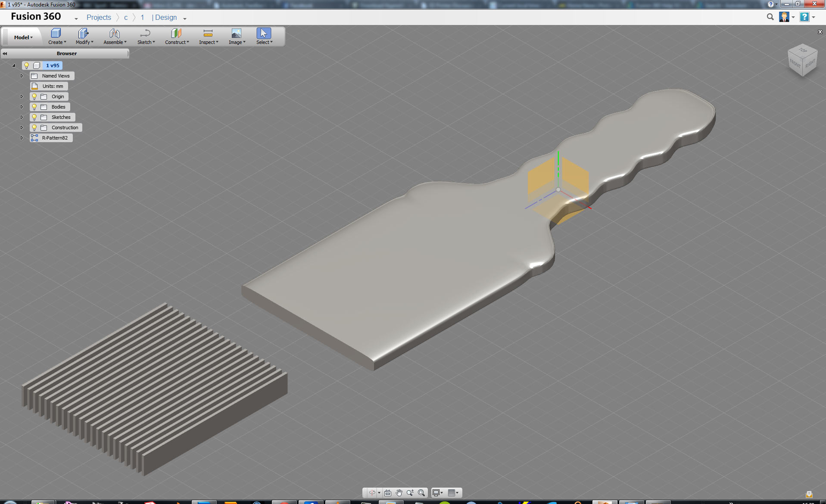Click the Named Views folder icon
Image resolution: width=826 pixels, height=504 pixels.
click(x=34, y=76)
